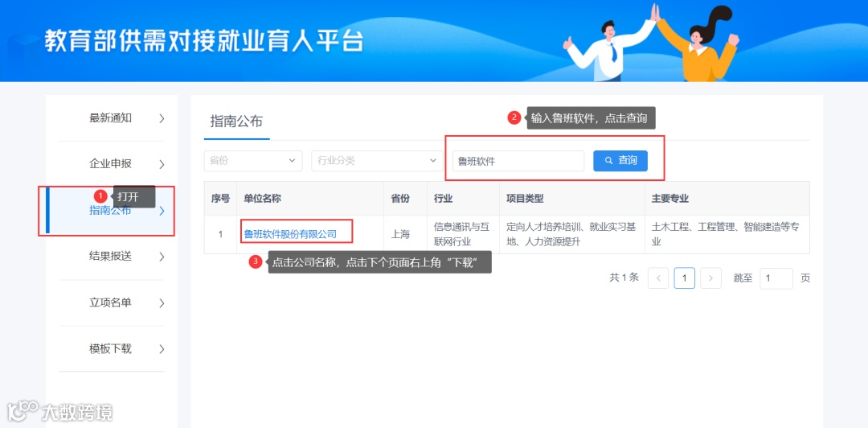868x428 pixels.
Task: Click the 主要专业 column header
Action: point(727,199)
